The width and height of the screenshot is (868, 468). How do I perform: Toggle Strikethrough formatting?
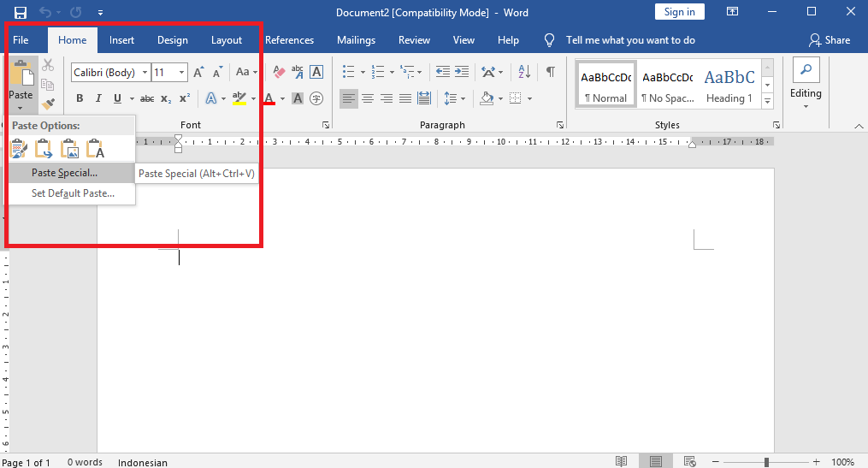147,98
